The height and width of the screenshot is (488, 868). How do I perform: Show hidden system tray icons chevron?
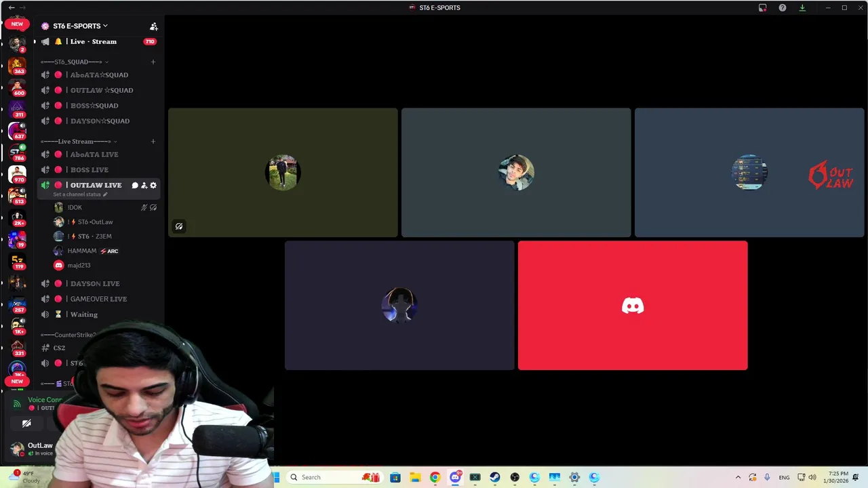point(738,477)
